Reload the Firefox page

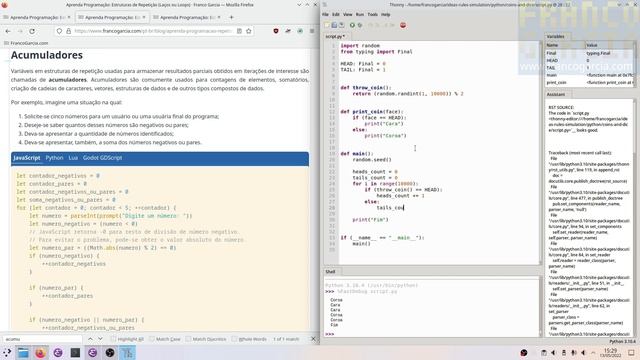tap(32, 31)
